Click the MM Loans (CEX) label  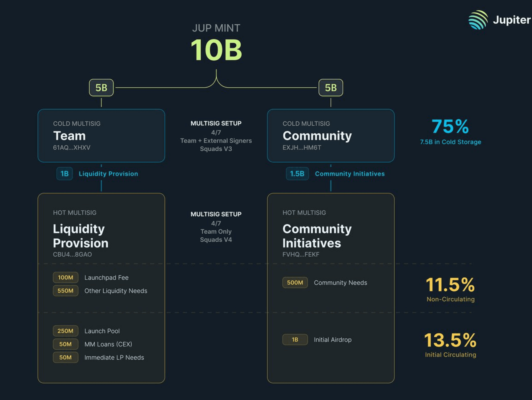click(108, 344)
